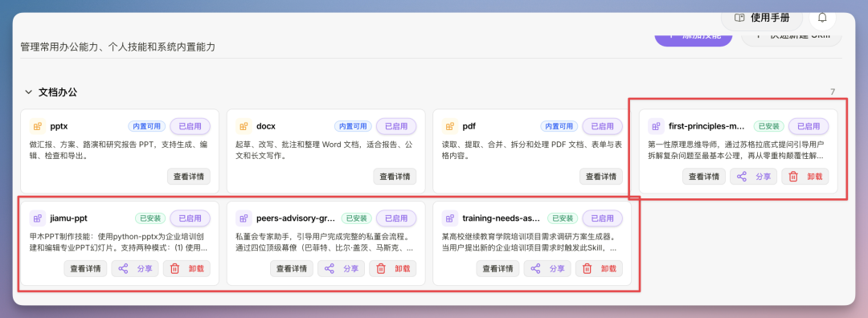Select the first-principles-m... skill name
The height and width of the screenshot is (318, 868).
click(x=707, y=126)
